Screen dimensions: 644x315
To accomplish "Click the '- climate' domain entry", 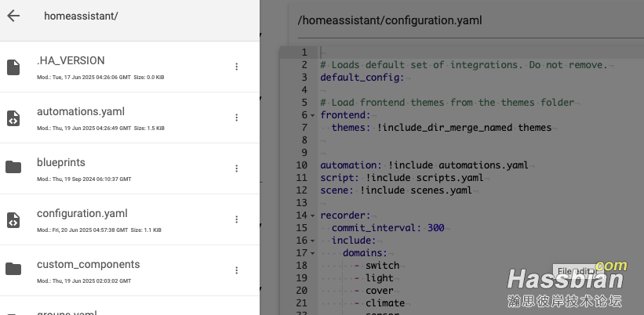I will pos(380,303).
